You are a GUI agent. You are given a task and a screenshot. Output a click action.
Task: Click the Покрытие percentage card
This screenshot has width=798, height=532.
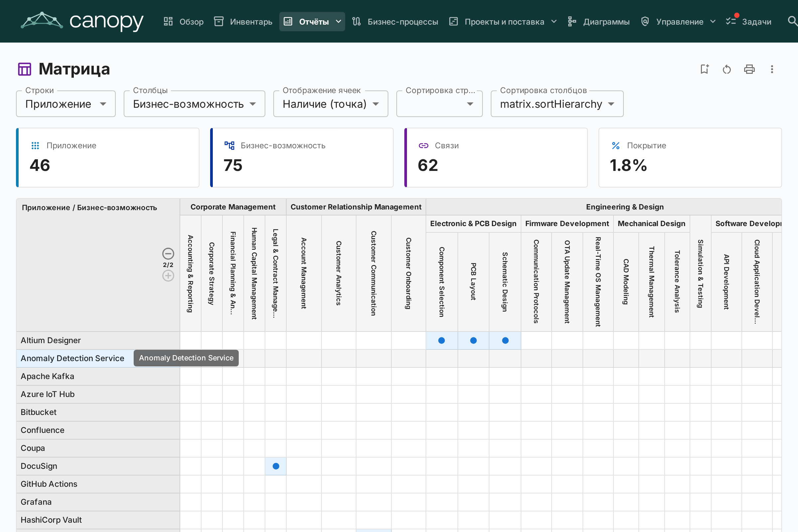point(690,157)
